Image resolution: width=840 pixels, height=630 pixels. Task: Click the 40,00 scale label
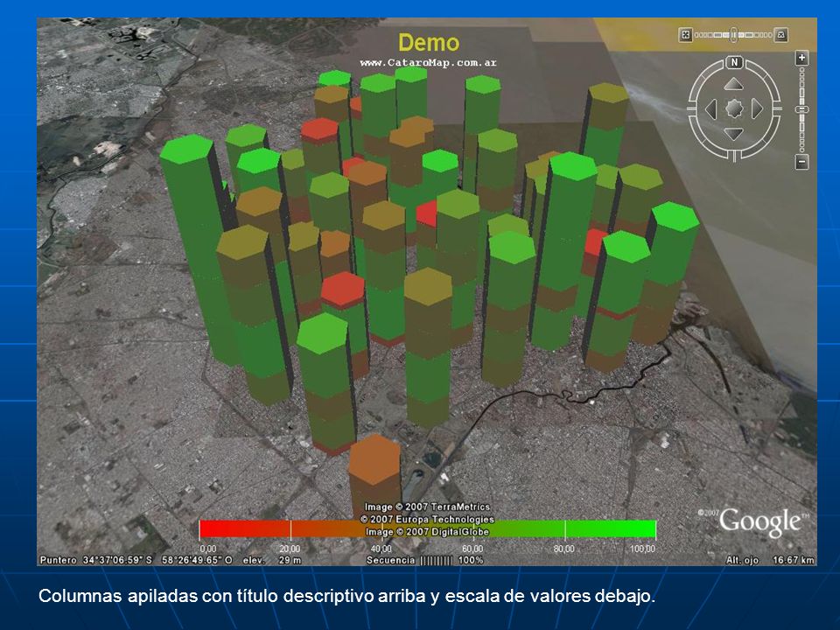(381, 549)
